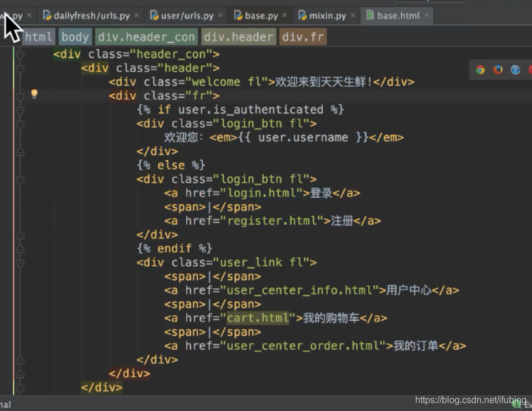This screenshot has height=411, width=532.
Task: Switch to dailyfresh/urls.py tab
Action: [91, 16]
